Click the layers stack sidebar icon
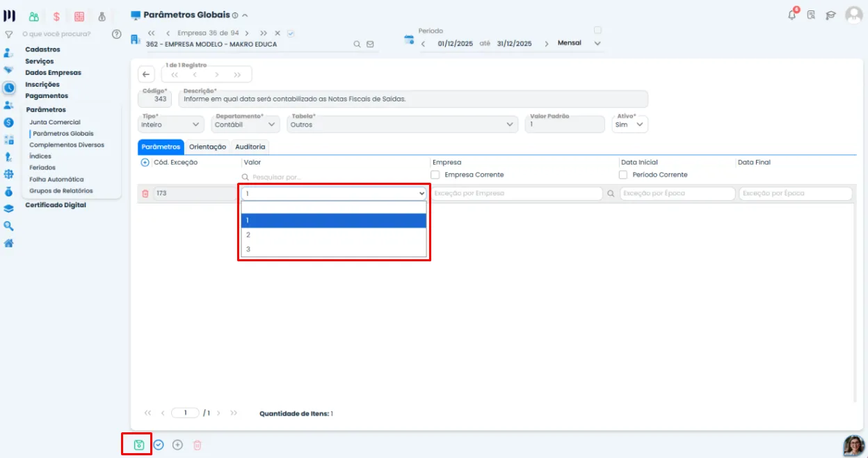Viewport: 868px width, 458px height. click(9, 208)
